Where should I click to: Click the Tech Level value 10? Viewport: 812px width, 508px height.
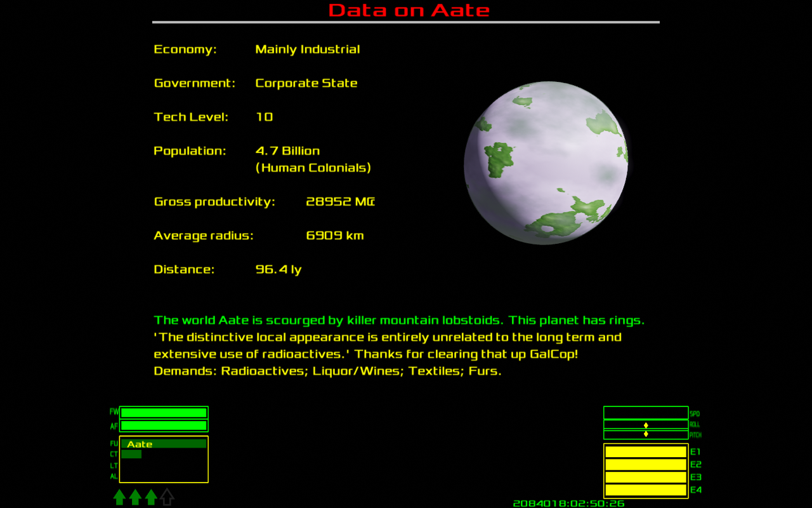pos(264,117)
